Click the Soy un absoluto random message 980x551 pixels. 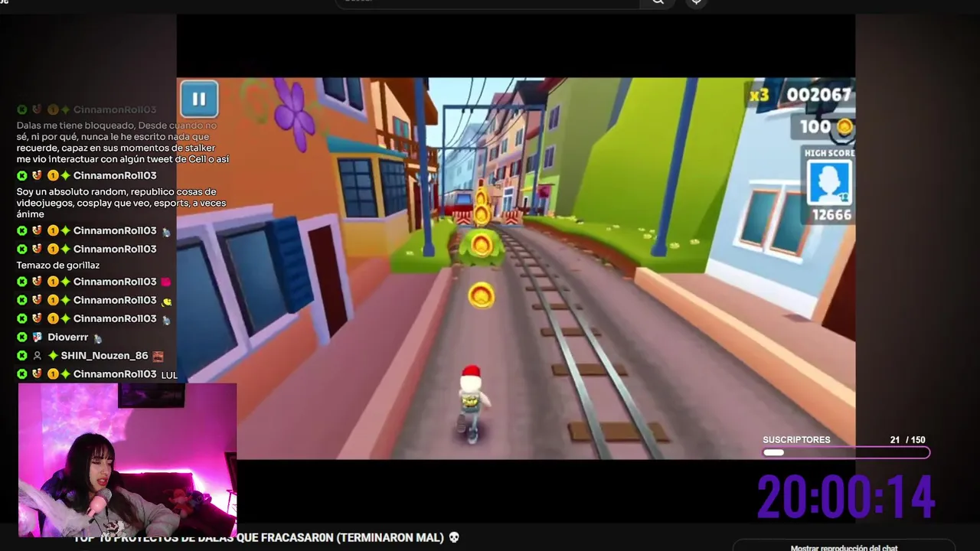point(121,203)
